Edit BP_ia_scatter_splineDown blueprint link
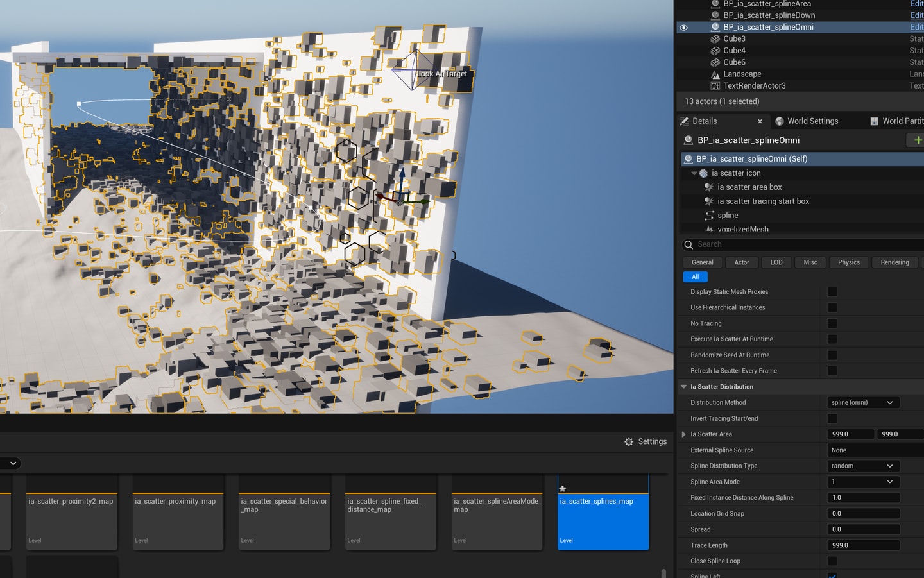The height and width of the screenshot is (578, 924). click(x=917, y=15)
